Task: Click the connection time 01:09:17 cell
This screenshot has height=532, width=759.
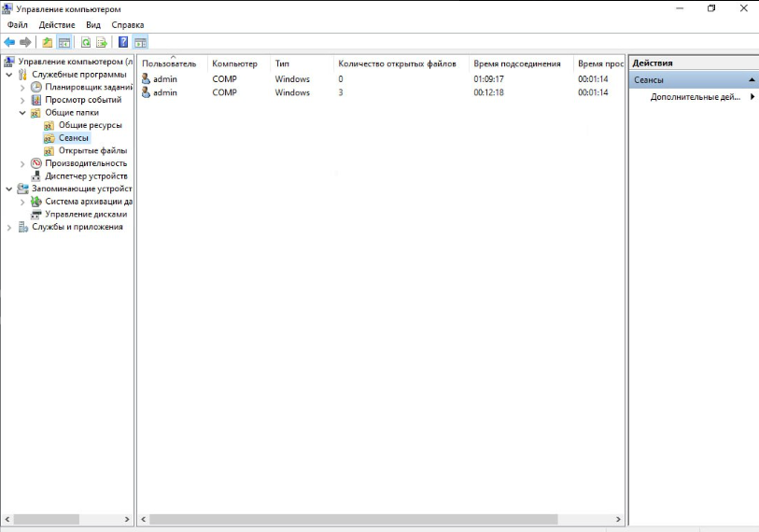Action: (x=488, y=79)
